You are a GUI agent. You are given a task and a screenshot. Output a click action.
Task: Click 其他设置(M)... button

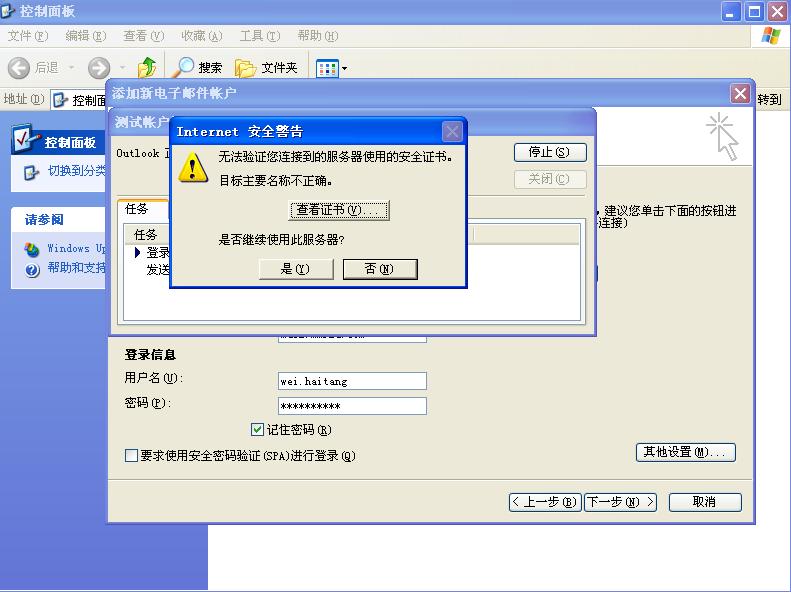tap(686, 452)
